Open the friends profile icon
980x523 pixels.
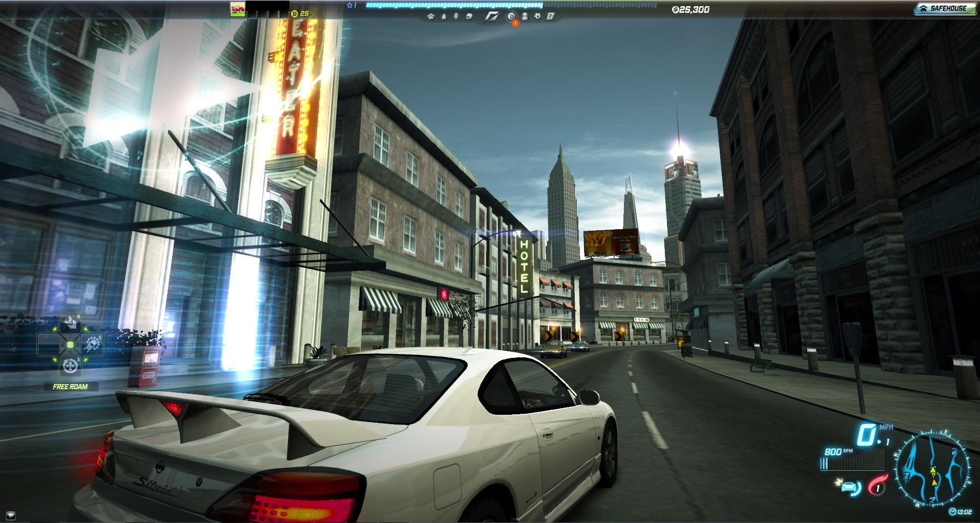tap(525, 16)
